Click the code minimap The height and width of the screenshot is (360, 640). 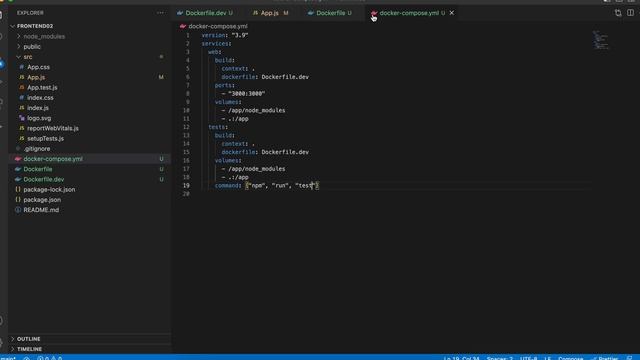click(600, 40)
